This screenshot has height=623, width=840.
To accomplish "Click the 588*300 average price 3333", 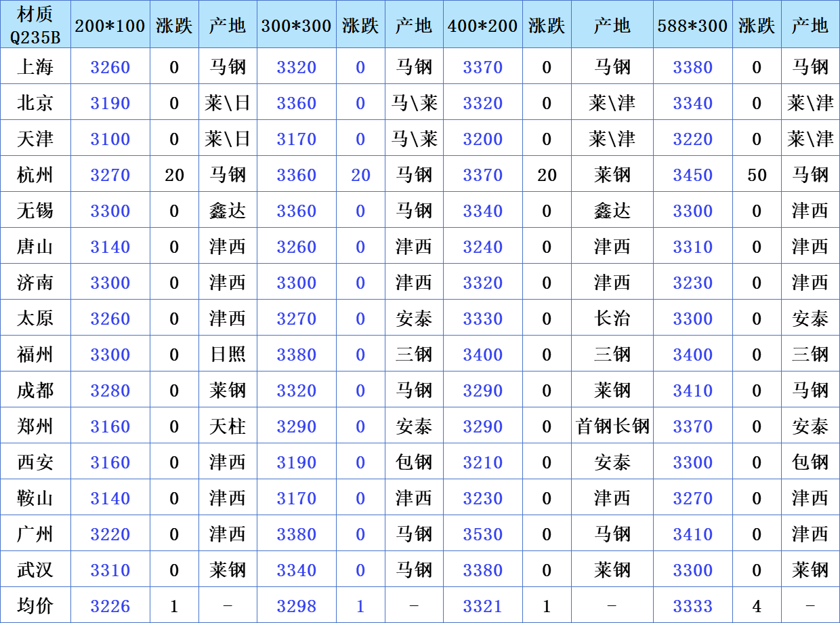I will click(692, 606).
